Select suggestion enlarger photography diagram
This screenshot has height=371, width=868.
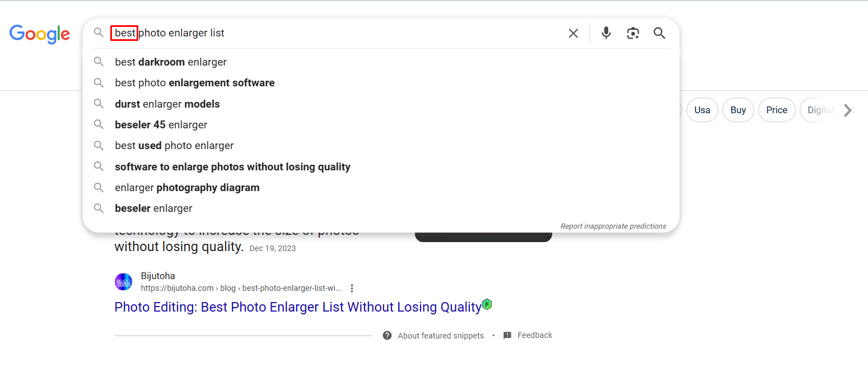tap(381, 188)
